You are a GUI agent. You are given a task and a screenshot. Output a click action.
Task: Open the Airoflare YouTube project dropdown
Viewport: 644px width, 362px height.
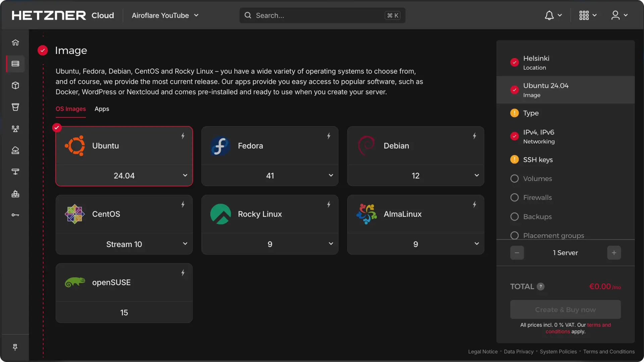(x=165, y=15)
